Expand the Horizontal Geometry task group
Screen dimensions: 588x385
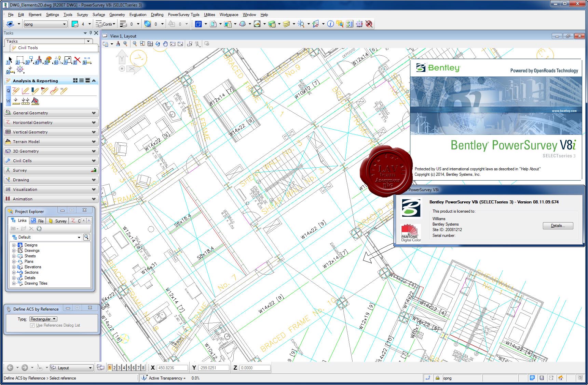[51, 122]
